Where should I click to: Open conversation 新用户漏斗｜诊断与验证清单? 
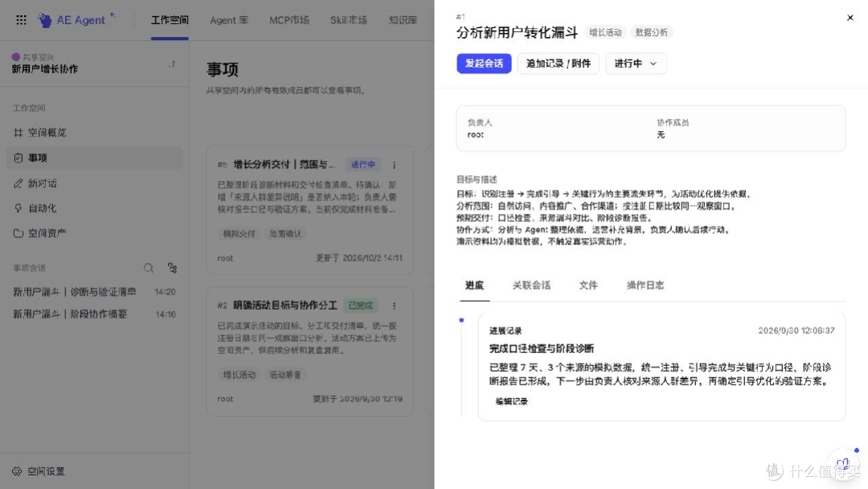click(x=94, y=291)
